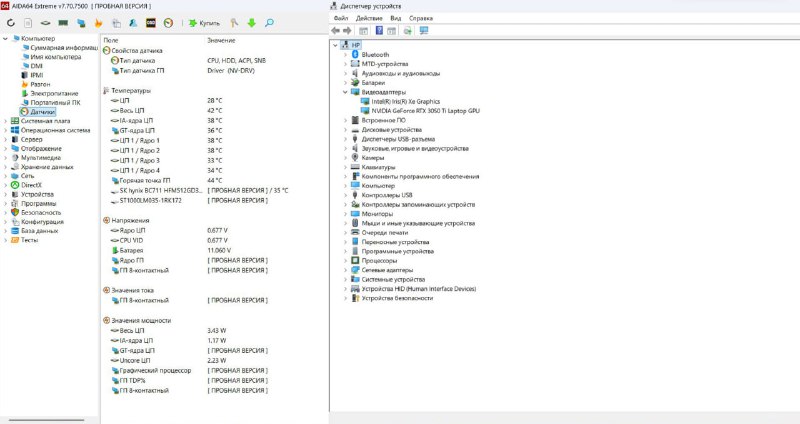
Task: Select the DMI tree item
Action: click(x=37, y=66)
